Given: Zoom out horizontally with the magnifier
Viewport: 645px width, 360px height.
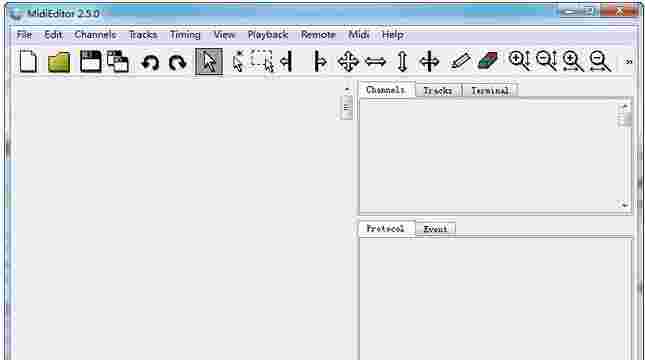Looking at the screenshot, I should [600, 61].
